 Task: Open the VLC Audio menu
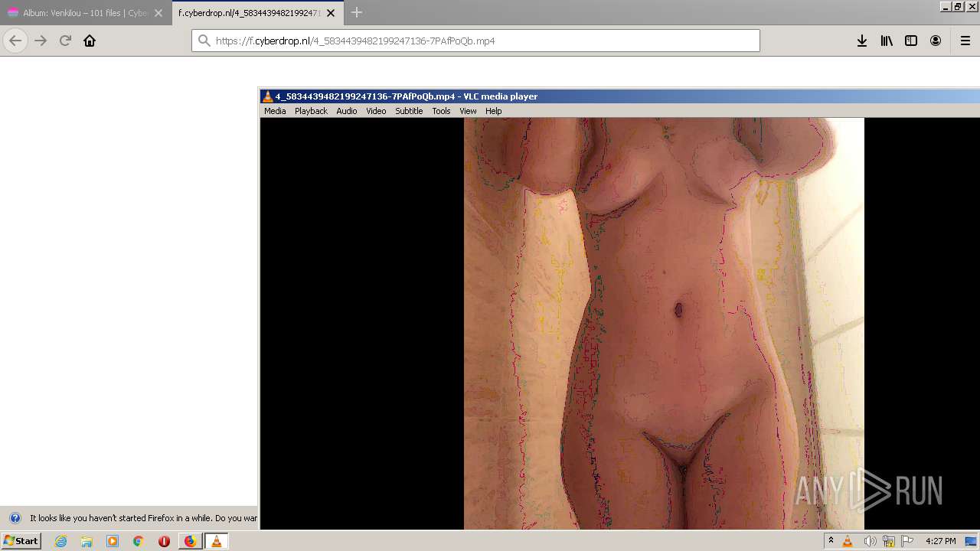[x=347, y=111]
